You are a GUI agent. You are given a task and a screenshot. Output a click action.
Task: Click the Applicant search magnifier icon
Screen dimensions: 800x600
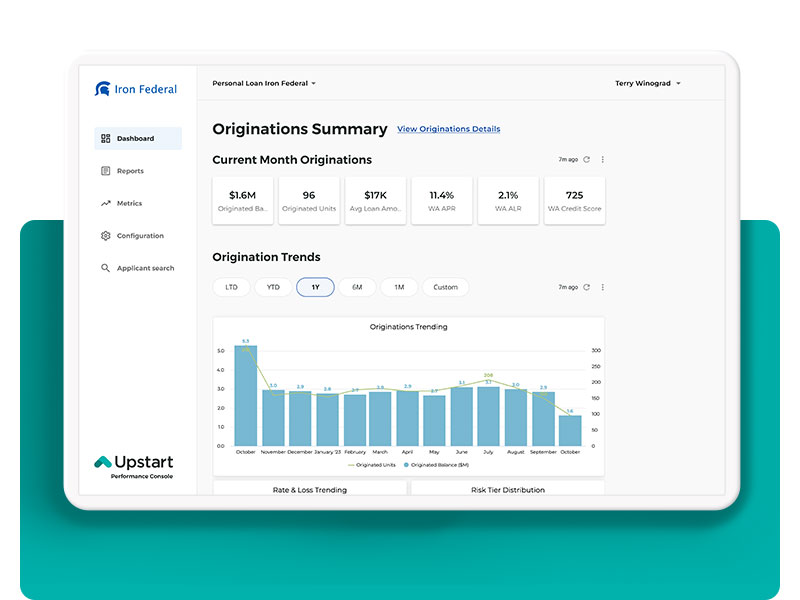pyautogui.click(x=106, y=268)
